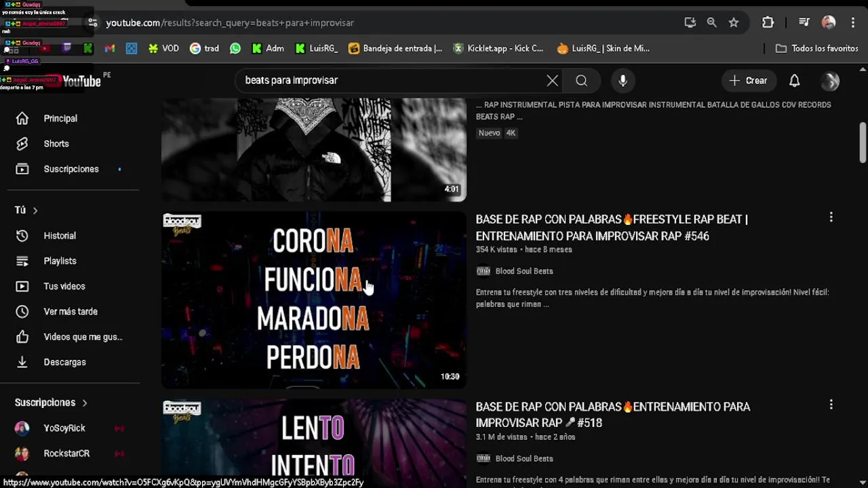Image resolution: width=868 pixels, height=488 pixels.
Task: Click '3.1 M de vistas' metadata text
Action: 502,437
